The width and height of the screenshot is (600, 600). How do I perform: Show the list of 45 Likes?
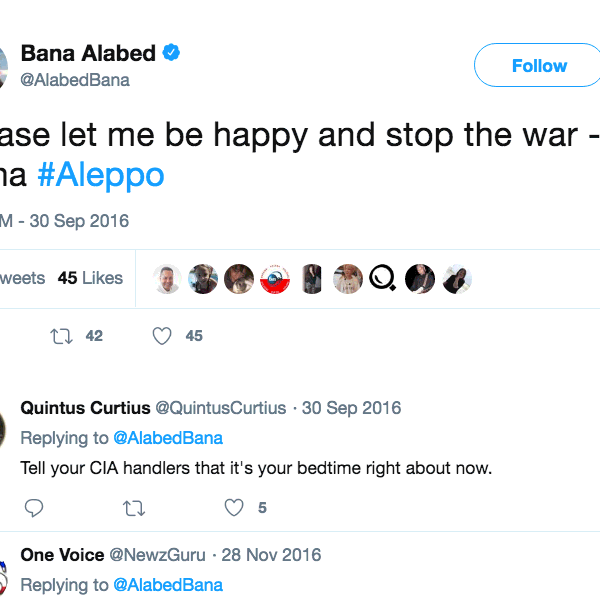pyautogui.click(x=90, y=278)
